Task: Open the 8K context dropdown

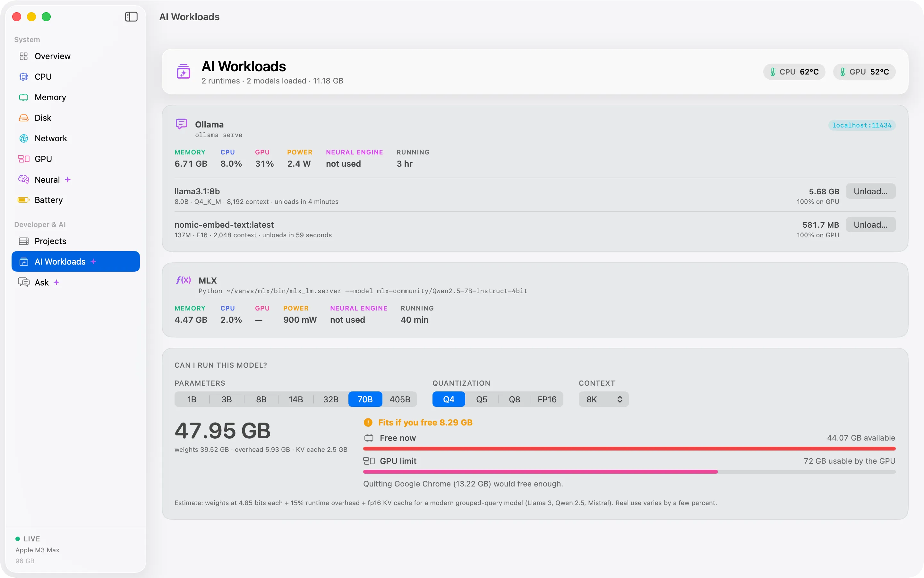Action: 603,399
